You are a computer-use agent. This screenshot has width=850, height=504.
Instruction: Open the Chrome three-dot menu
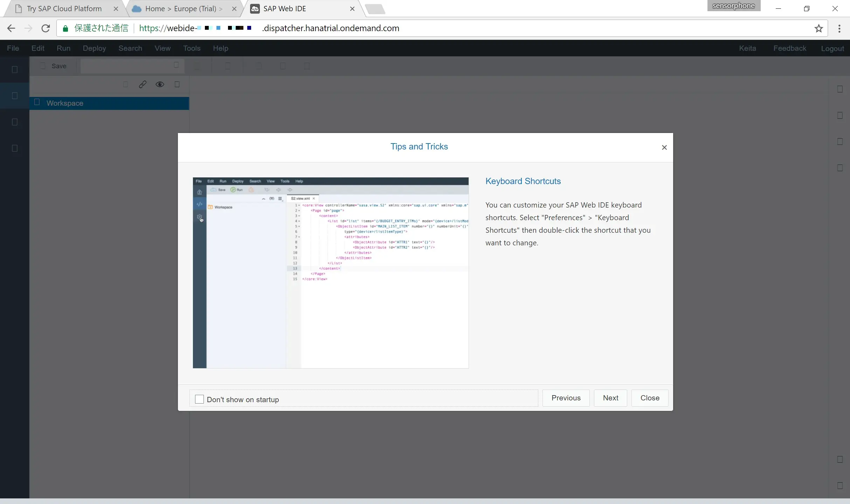coord(839,28)
